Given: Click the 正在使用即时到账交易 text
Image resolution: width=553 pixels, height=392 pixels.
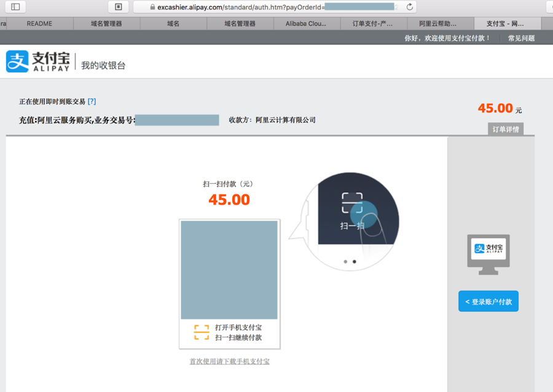Looking at the screenshot, I should [x=52, y=101].
